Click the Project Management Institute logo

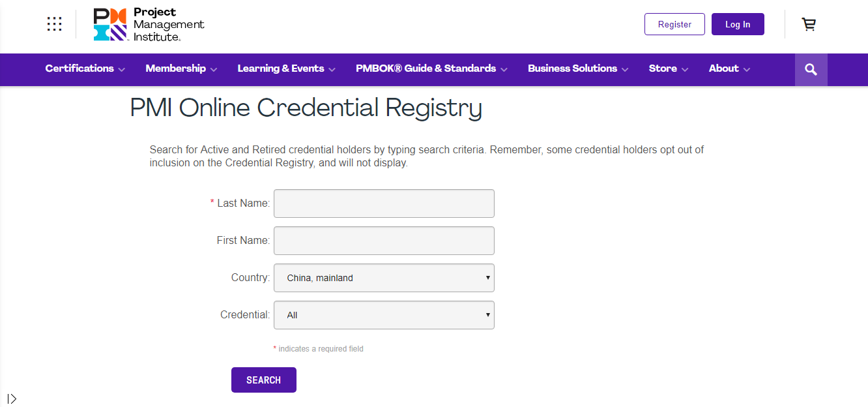pos(149,25)
